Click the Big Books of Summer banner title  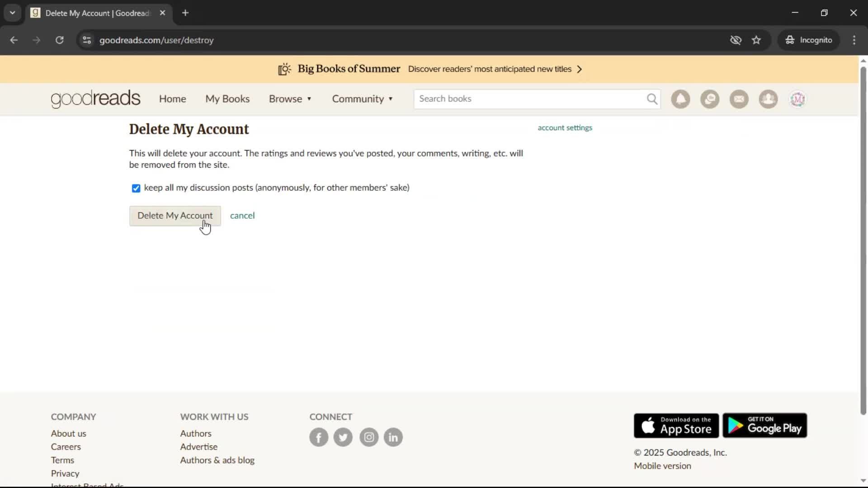(x=349, y=69)
